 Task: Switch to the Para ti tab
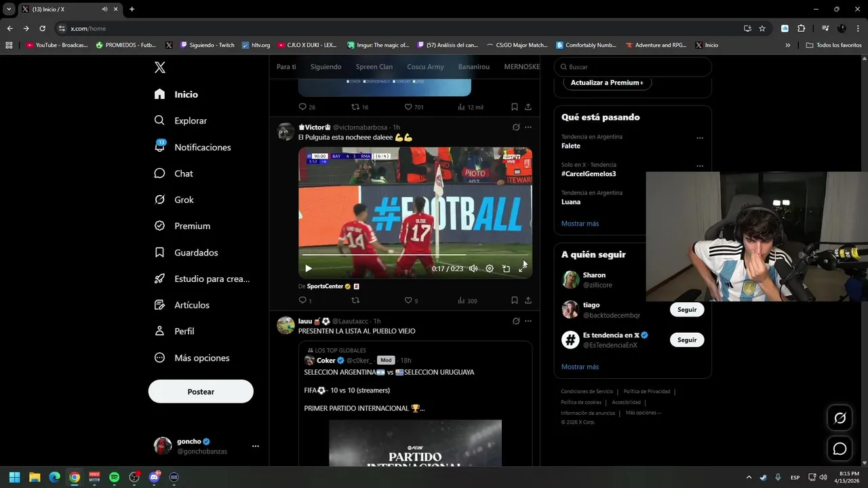[x=286, y=67]
